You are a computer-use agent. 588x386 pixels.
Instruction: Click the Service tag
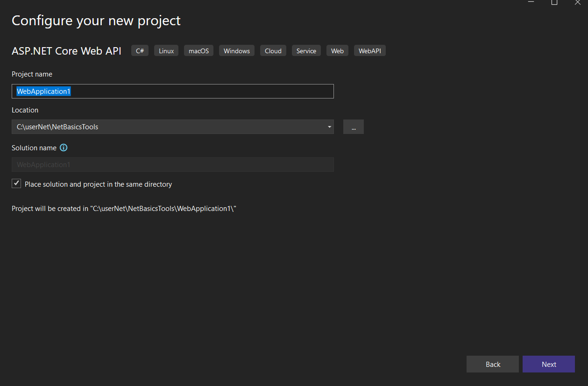click(x=306, y=51)
